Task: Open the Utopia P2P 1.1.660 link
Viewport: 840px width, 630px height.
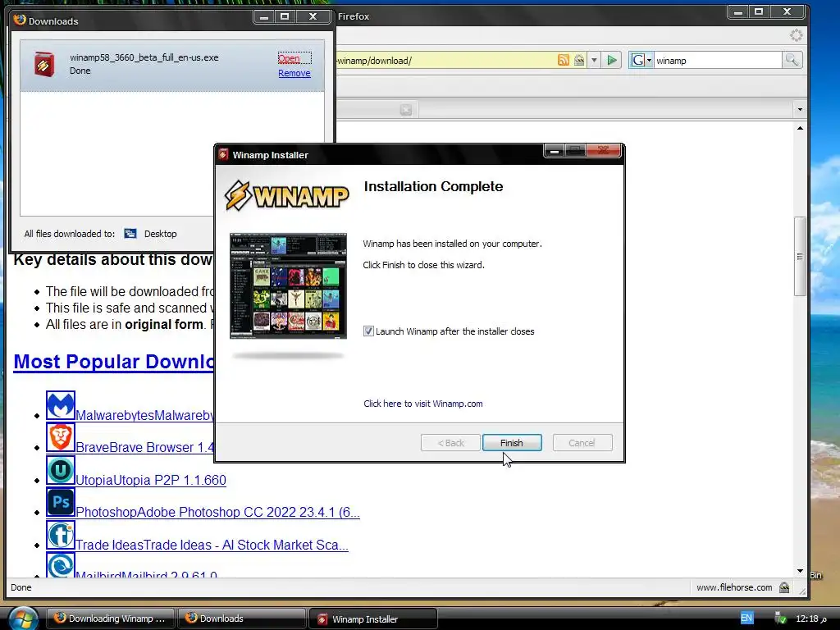Action: point(151,480)
